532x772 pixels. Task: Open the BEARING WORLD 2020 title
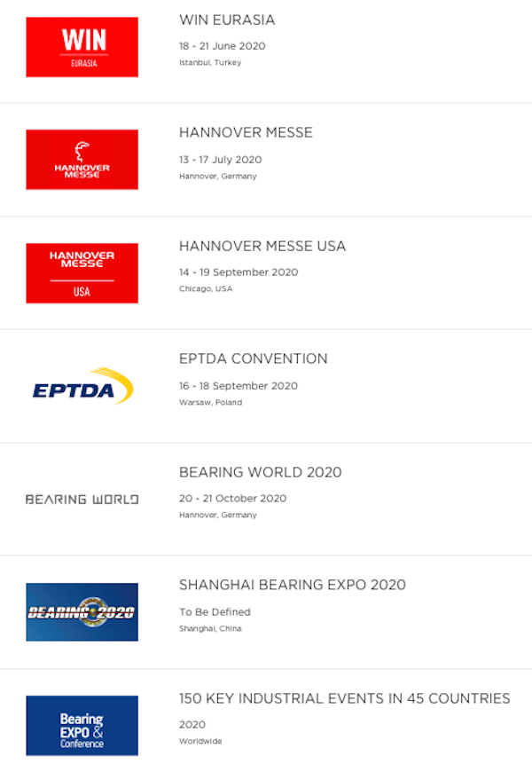point(260,472)
